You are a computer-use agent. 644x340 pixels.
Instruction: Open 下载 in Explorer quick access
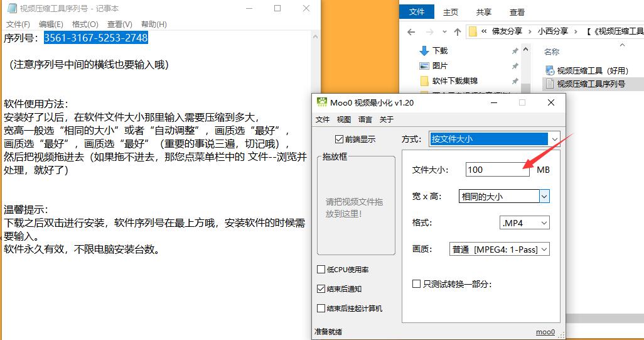click(439, 51)
